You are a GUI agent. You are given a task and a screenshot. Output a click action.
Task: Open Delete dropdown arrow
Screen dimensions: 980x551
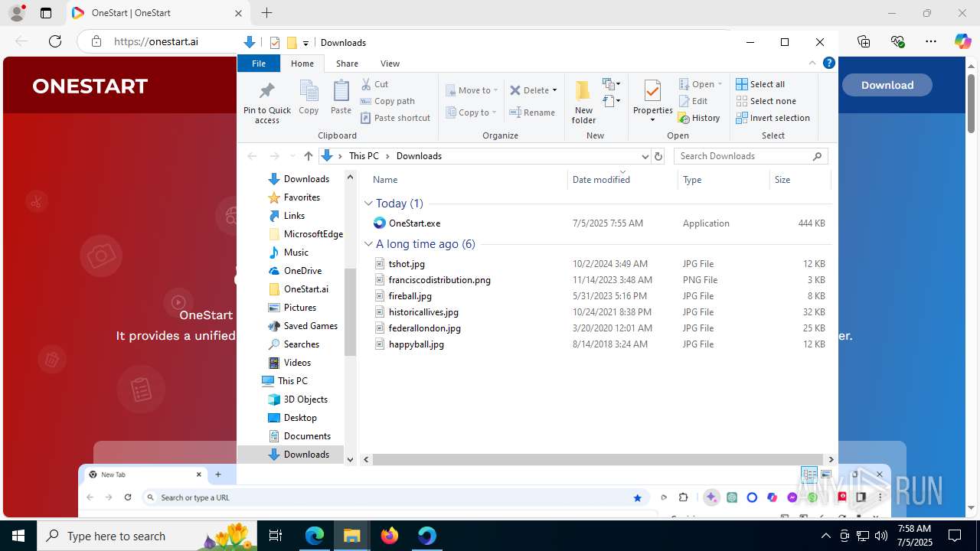tap(554, 90)
